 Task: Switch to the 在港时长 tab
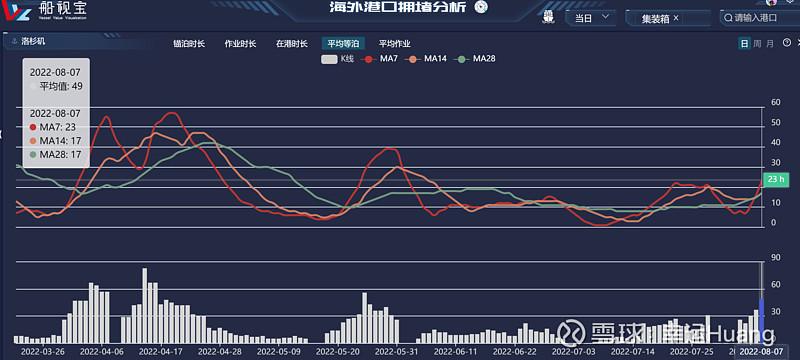pos(292,44)
